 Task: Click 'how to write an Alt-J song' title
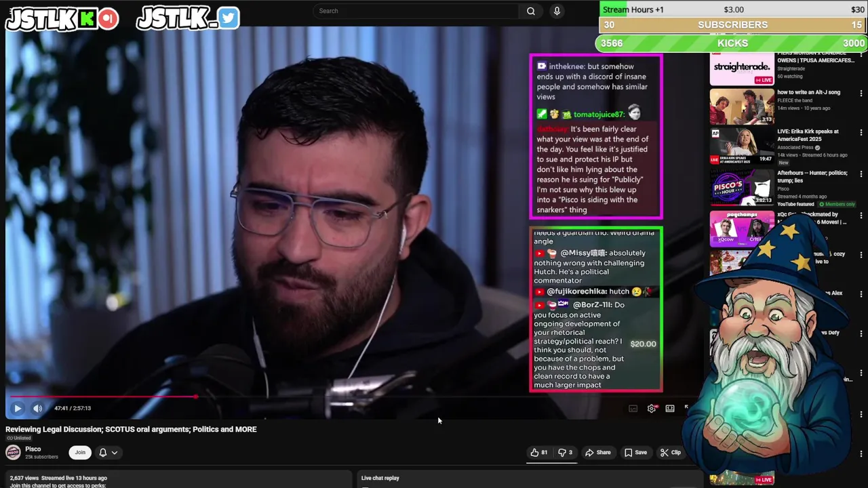click(x=808, y=92)
